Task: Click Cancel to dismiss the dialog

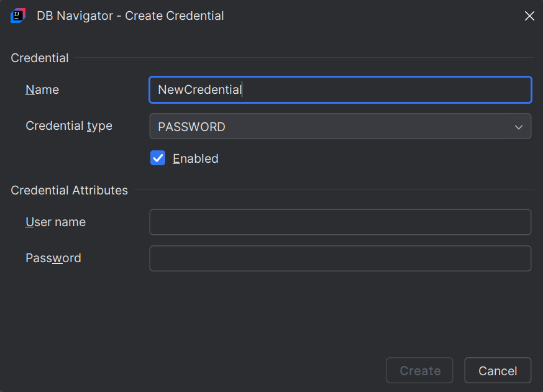Action: point(497,370)
